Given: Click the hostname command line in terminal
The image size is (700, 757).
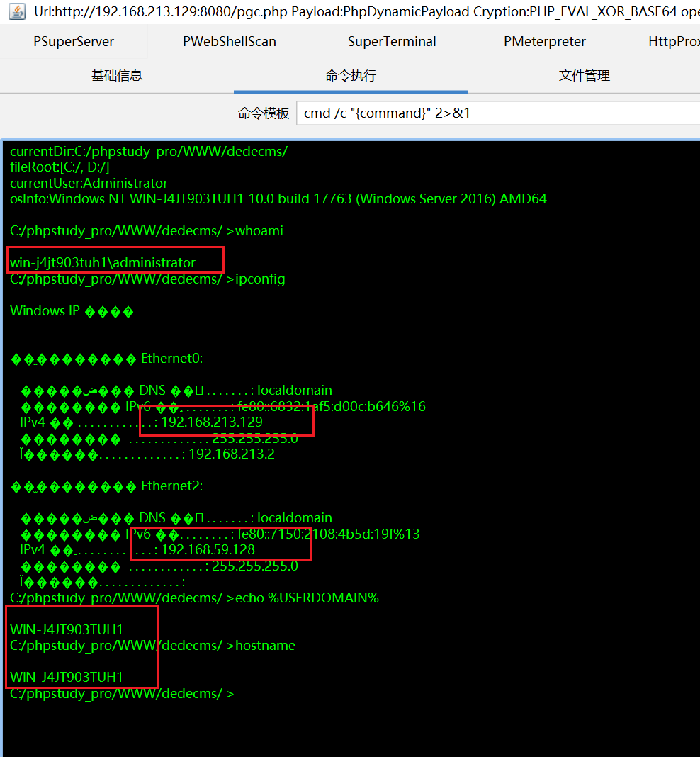Looking at the screenshot, I should (265, 646).
